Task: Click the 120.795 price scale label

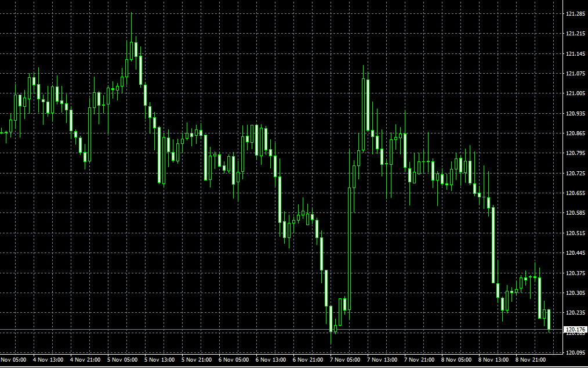Action: (576, 153)
